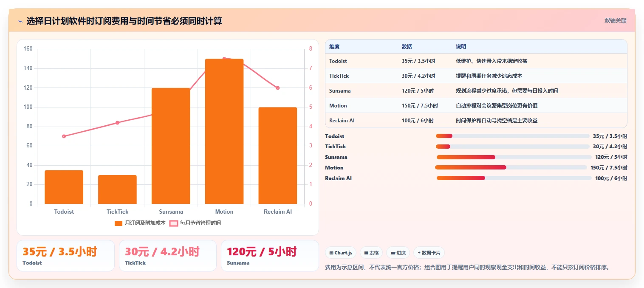Click the line peak point at Motion
Image resolution: width=644 pixels, height=288 pixels.
224,59
